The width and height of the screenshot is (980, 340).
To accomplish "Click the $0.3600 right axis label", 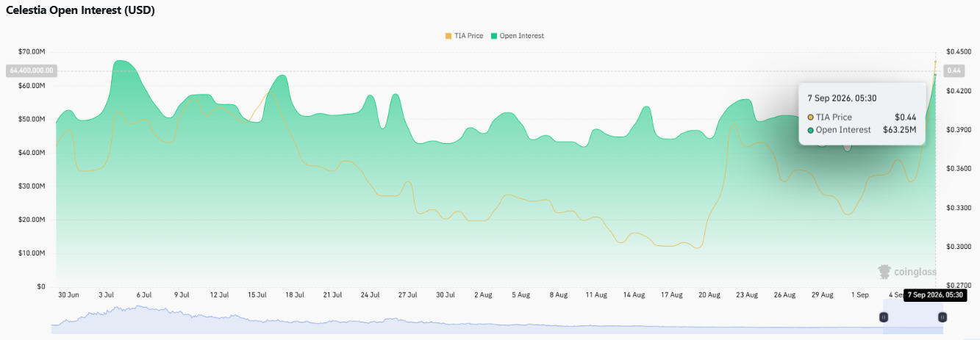I will (x=958, y=169).
